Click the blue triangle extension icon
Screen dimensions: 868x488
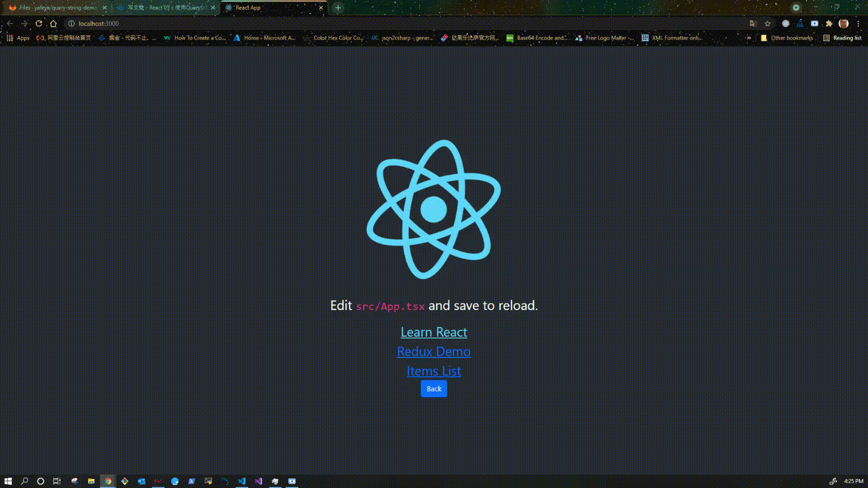[800, 24]
